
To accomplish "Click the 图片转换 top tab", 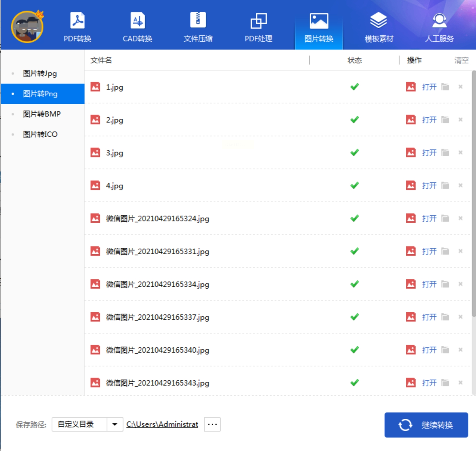I will coord(319,27).
